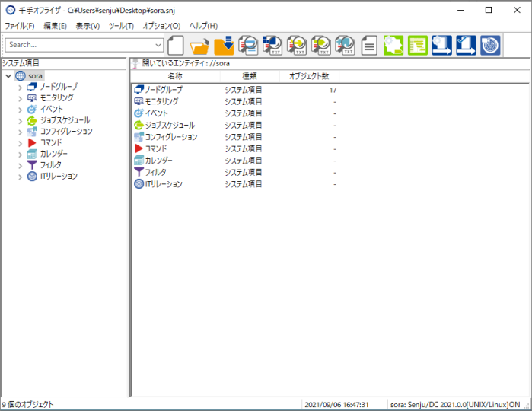Select the コンフィグレーション row name in the list
This screenshot has height=411, width=532.
(x=171, y=137)
